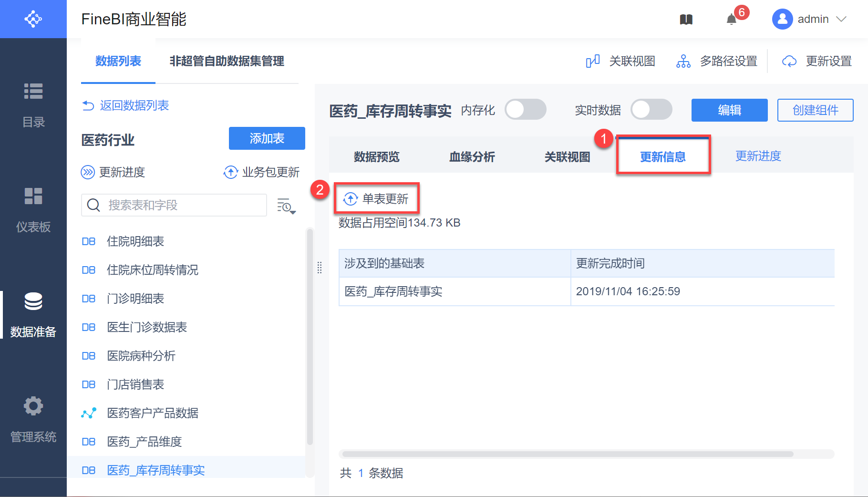Open 多路径设置 multi-path settings
868x497 pixels.
[717, 61]
